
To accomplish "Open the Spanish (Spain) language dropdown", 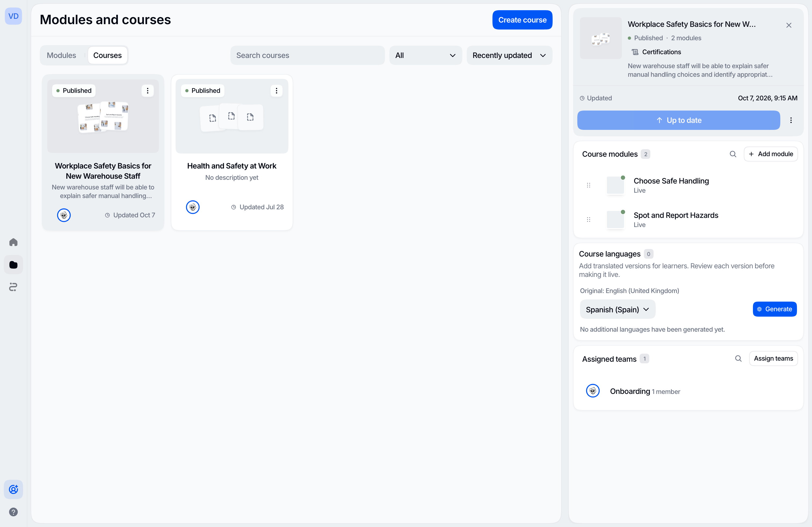I will [618, 310].
